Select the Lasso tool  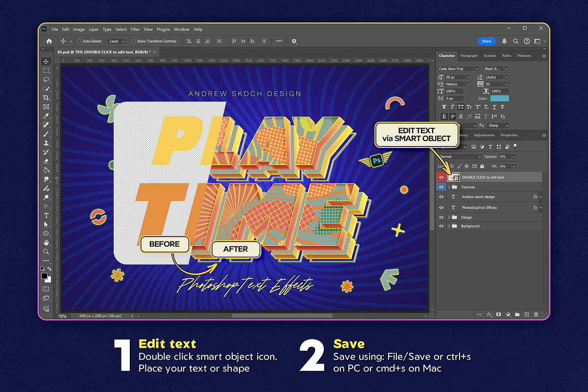(46, 79)
